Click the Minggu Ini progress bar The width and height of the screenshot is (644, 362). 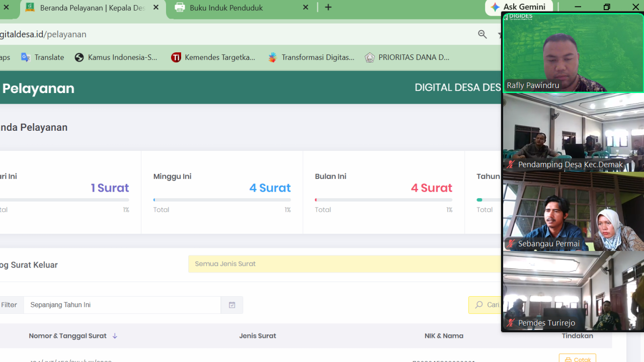[222, 200]
